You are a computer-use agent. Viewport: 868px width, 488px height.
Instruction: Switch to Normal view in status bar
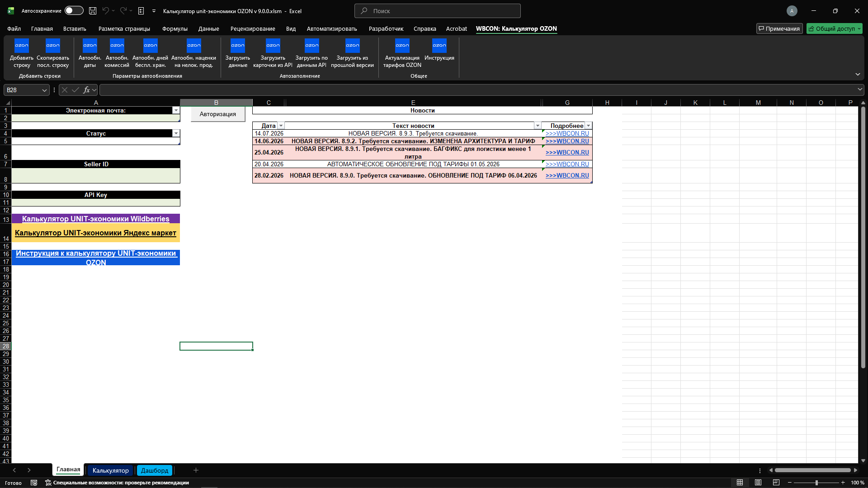coord(740,483)
